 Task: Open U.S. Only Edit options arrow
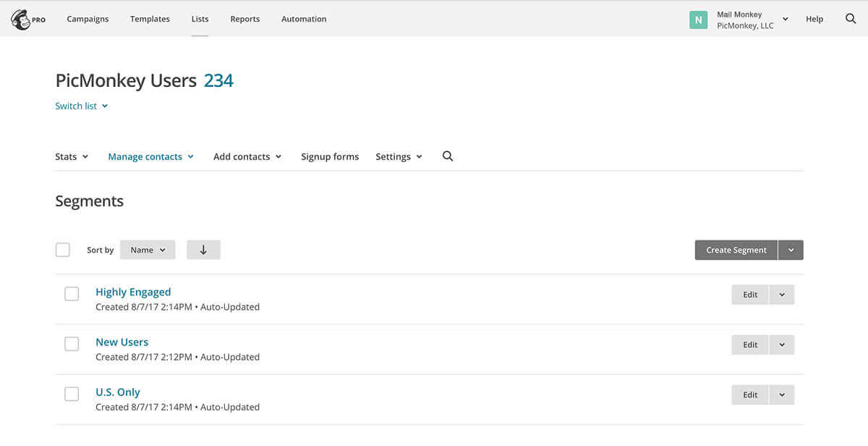point(782,395)
